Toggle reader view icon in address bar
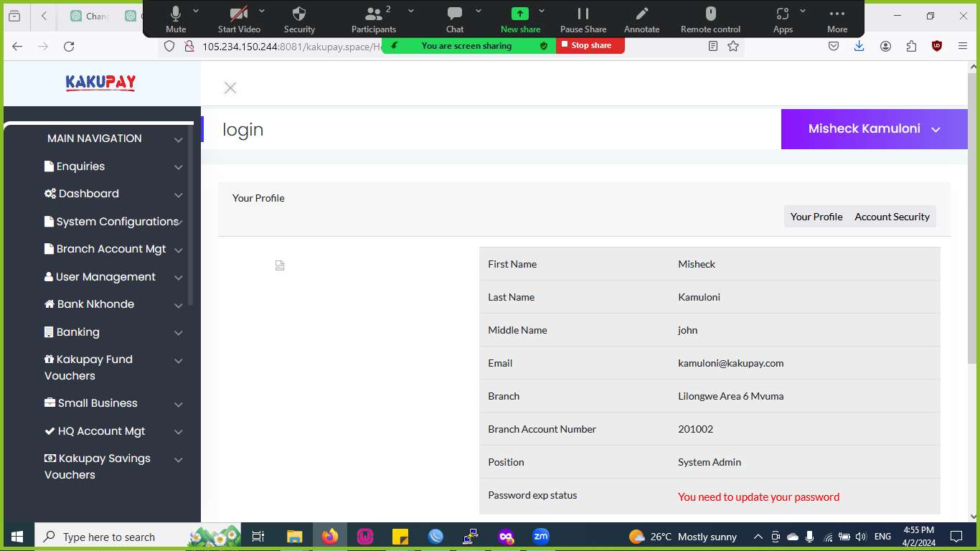 point(713,46)
